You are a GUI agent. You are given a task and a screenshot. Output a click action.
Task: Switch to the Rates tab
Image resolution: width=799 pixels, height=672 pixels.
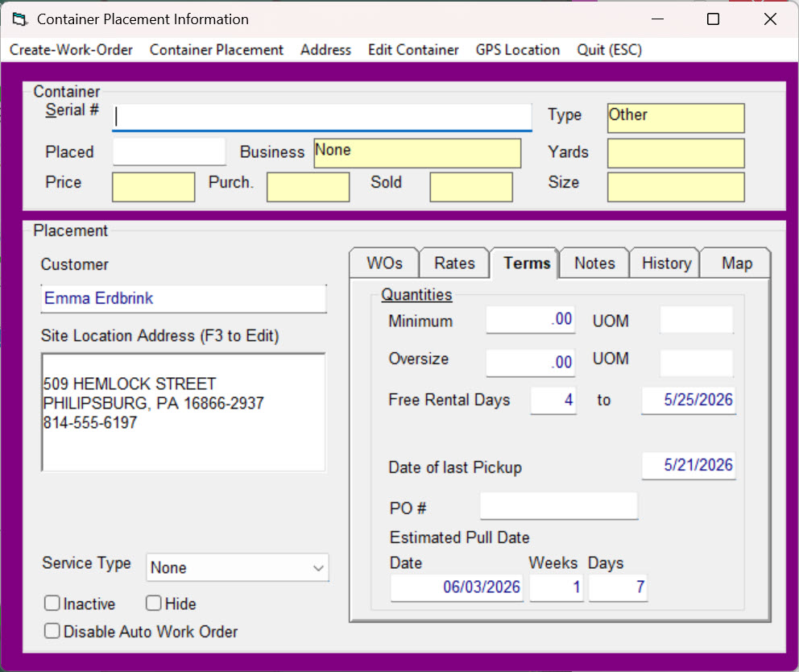click(454, 263)
